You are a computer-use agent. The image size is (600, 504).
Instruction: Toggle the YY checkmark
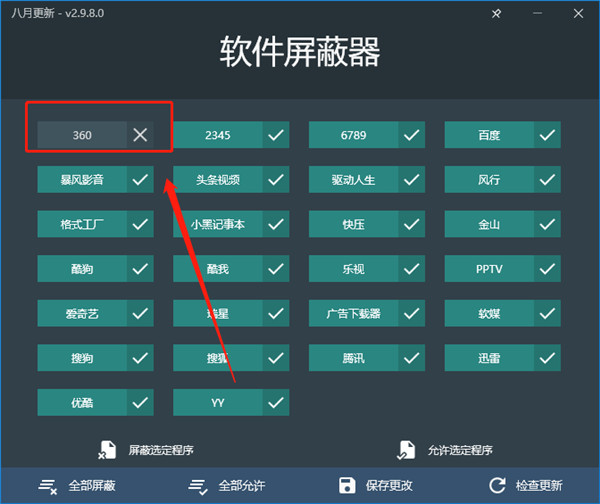coord(276,403)
